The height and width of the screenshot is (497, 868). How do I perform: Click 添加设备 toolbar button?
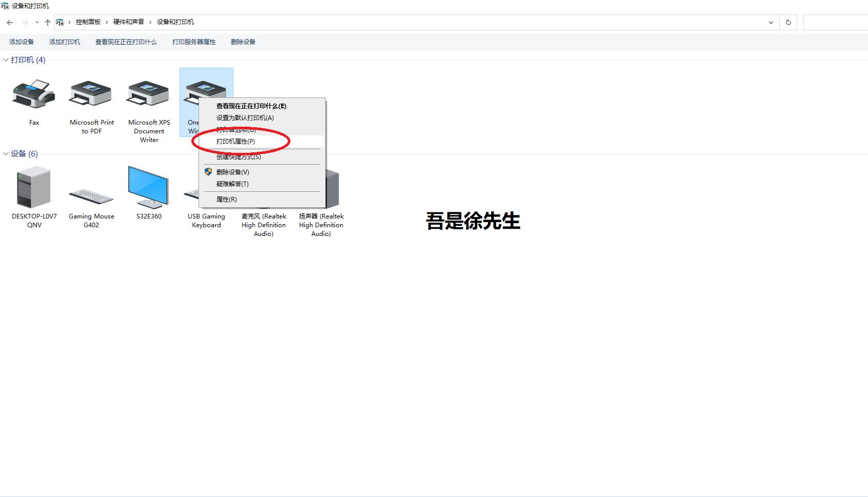coord(22,42)
